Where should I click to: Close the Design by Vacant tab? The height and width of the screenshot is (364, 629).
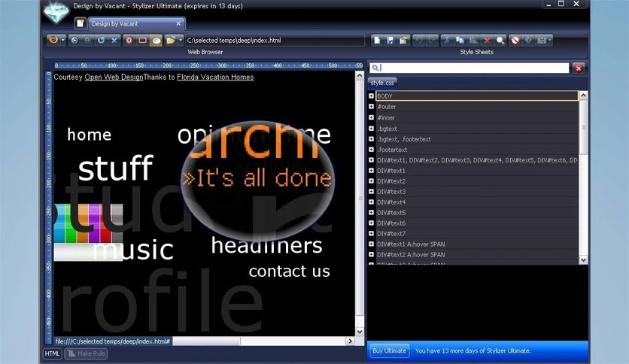tap(178, 23)
